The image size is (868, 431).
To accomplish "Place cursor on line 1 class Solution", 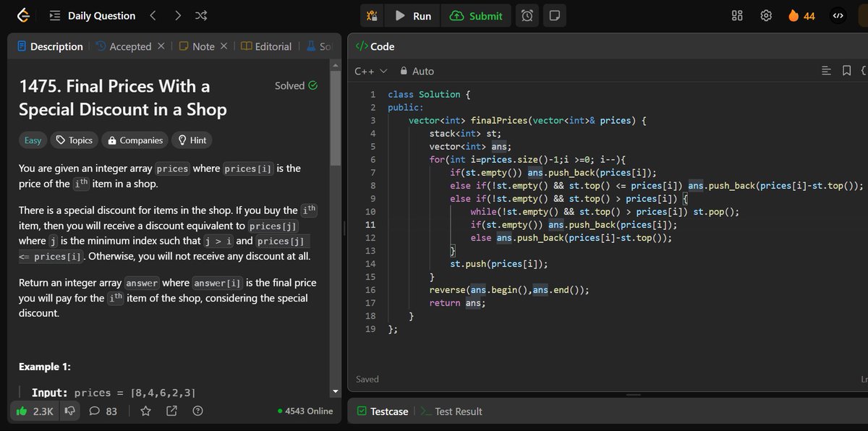I will tap(429, 94).
